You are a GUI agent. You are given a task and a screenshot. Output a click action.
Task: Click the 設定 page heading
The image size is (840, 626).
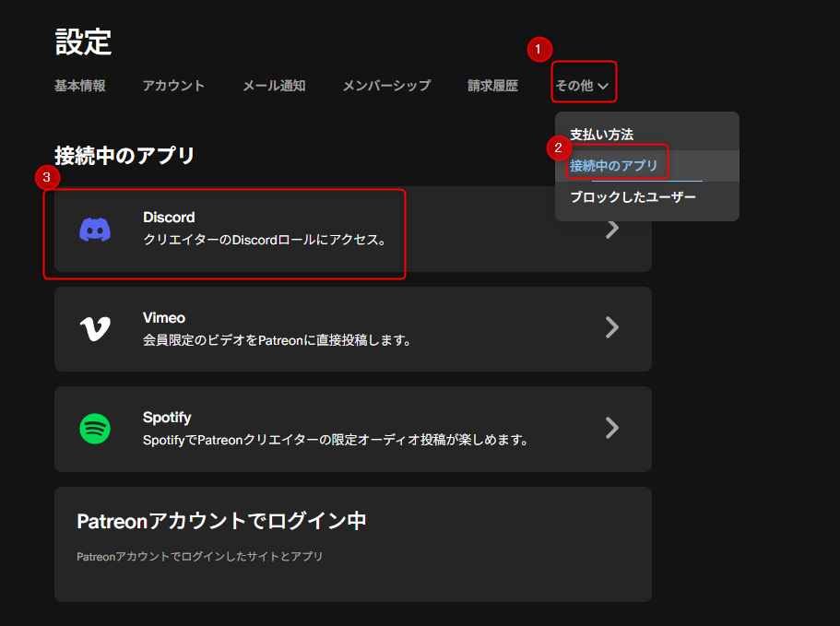(x=83, y=41)
